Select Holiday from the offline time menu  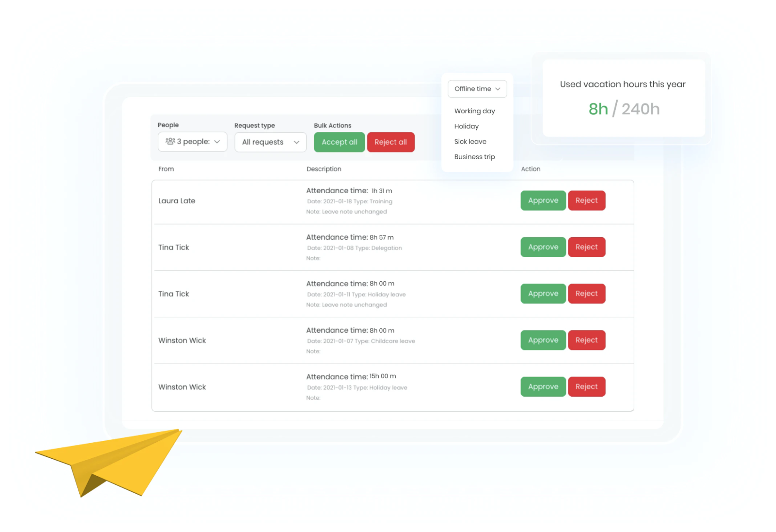coord(467,126)
